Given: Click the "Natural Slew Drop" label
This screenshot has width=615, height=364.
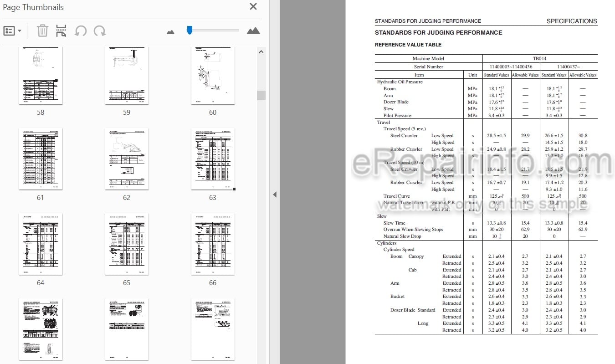Looking at the screenshot, I should [x=402, y=236].
